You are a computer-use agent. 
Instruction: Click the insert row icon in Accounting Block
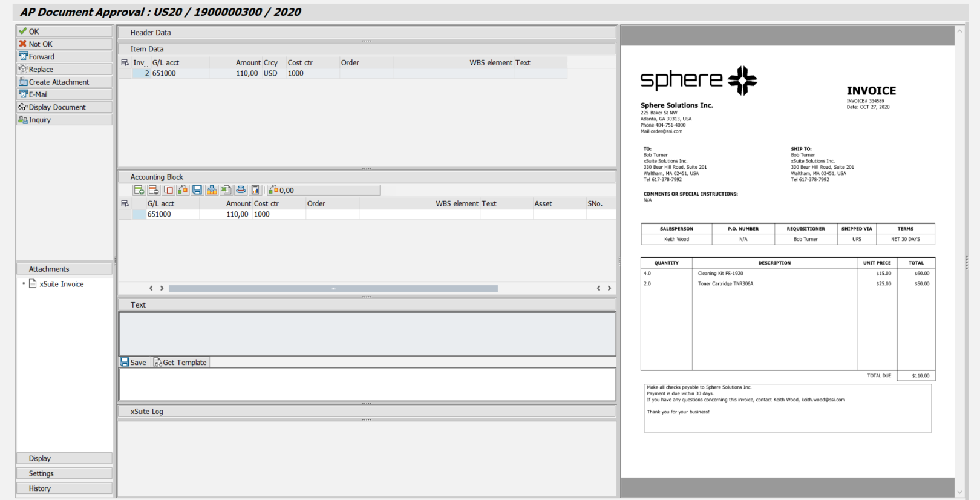[x=139, y=190]
